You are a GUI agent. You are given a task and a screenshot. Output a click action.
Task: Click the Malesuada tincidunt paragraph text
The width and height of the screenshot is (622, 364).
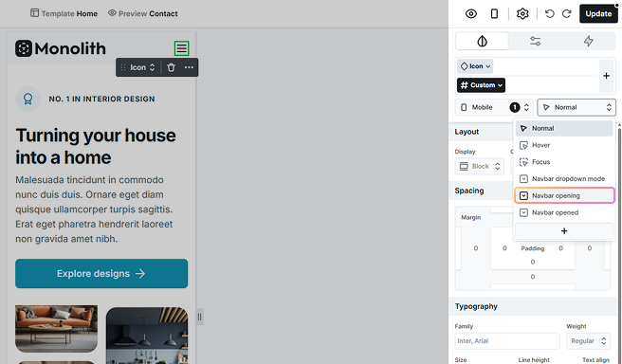(95, 209)
